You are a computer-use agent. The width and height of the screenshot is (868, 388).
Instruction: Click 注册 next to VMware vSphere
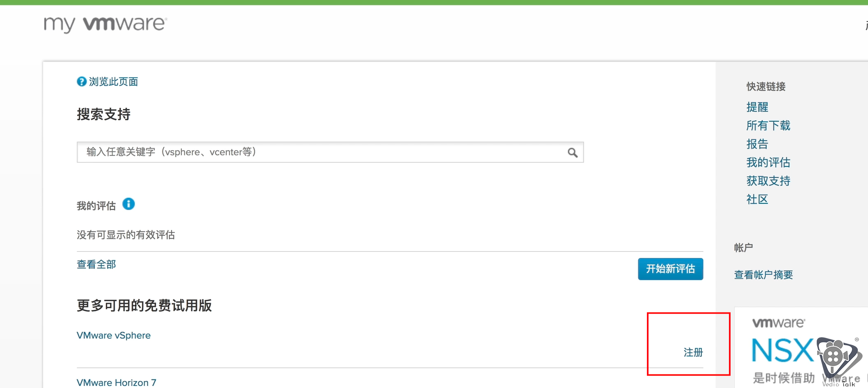click(x=693, y=352)
